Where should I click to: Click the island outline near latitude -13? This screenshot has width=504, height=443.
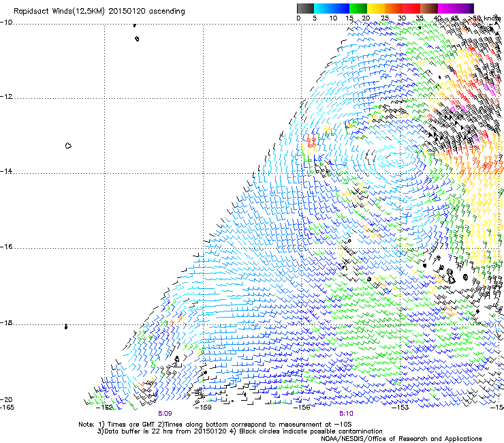click(x=68, y=146)
